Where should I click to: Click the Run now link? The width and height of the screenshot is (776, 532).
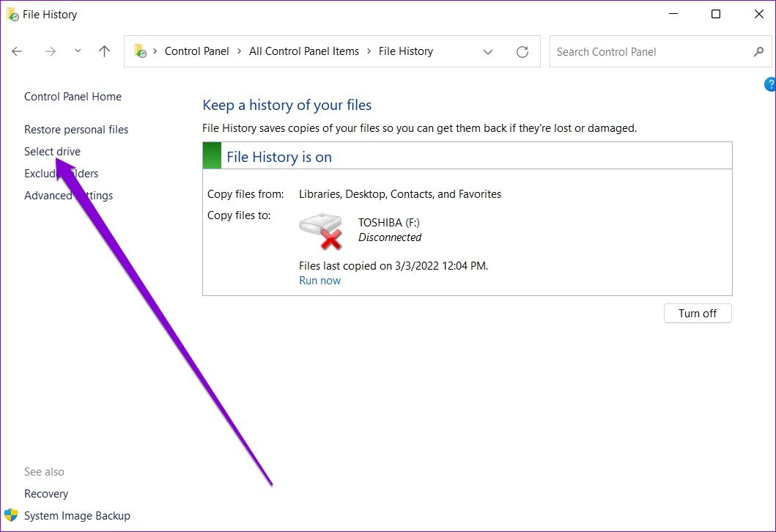point(319,281)
